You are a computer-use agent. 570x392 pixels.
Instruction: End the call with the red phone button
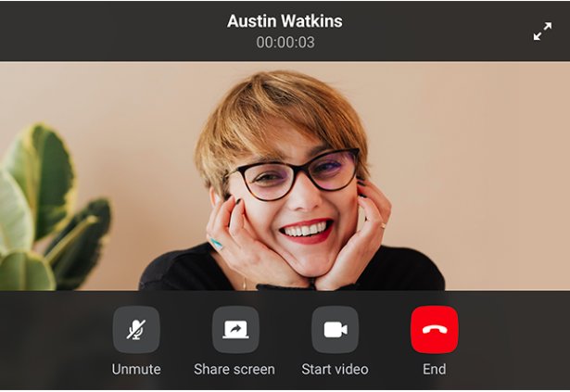(435, 330)
